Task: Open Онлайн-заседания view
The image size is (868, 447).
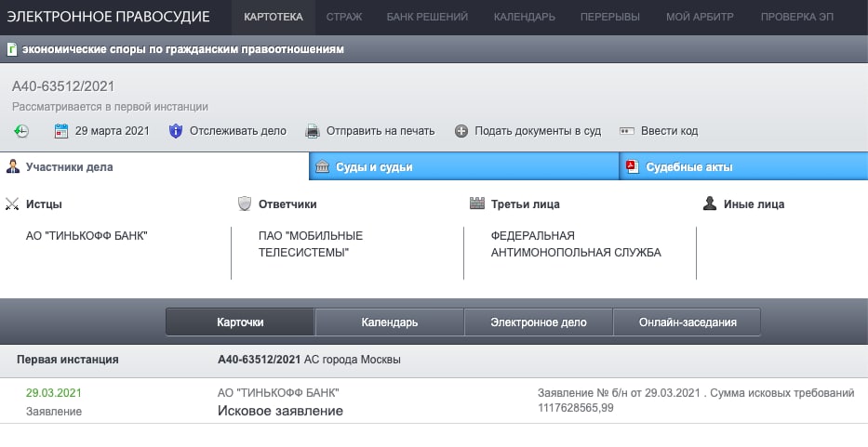Action: tap(687, 322)
